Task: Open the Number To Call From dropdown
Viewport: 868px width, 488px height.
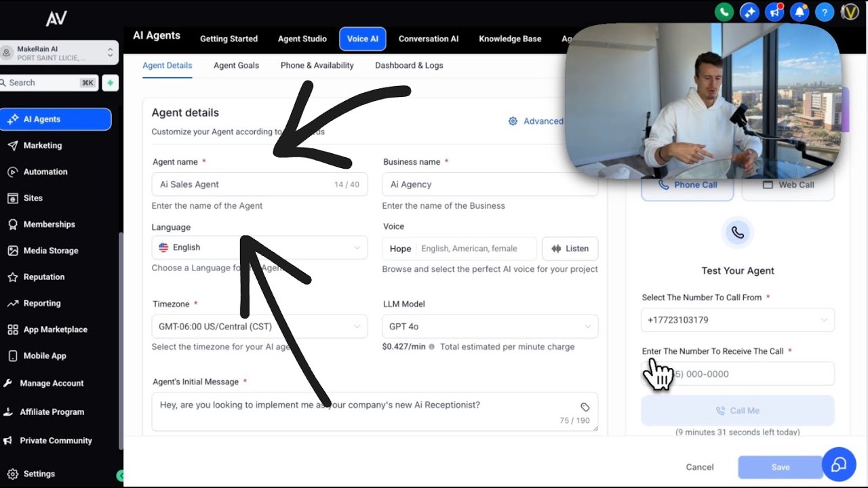Action: coord(738,320)
